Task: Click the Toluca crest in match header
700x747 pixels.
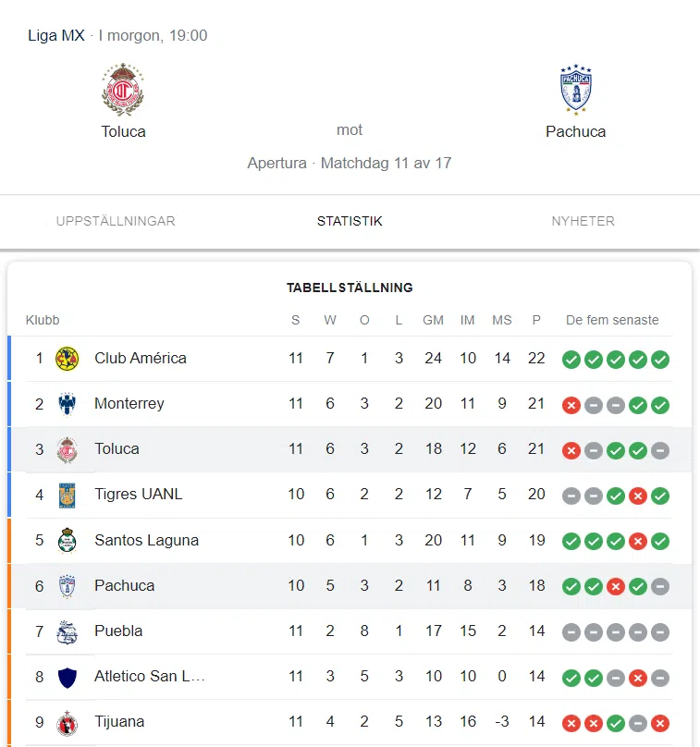Action: tap(123, 90)
